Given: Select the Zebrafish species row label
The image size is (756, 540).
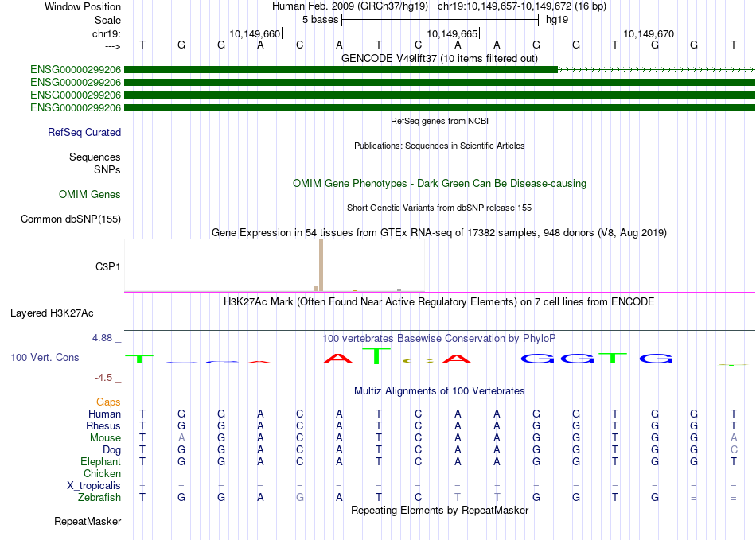Looking at the screenshot, I should (99, 497).
